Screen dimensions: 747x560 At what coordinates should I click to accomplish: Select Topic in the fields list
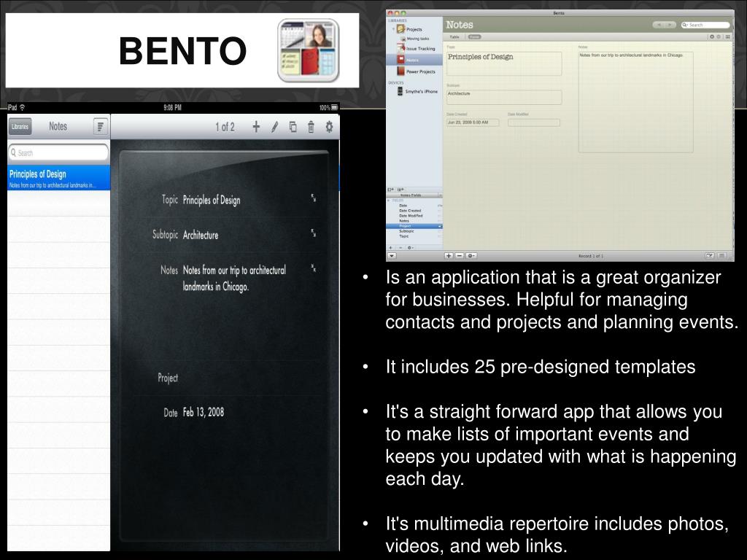[404, 236]
